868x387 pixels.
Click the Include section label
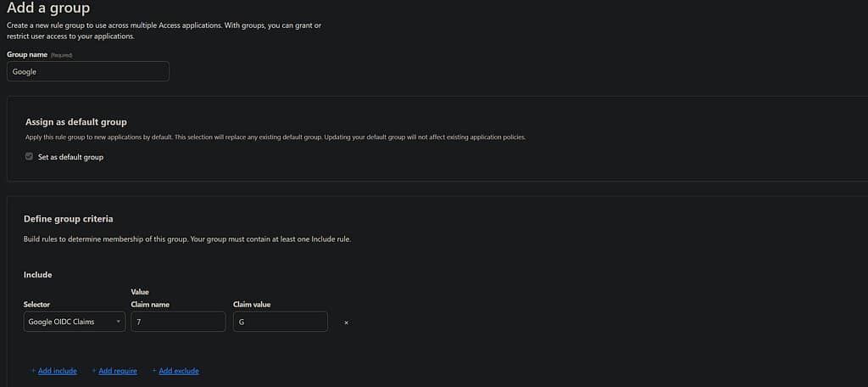pos(38,275)
